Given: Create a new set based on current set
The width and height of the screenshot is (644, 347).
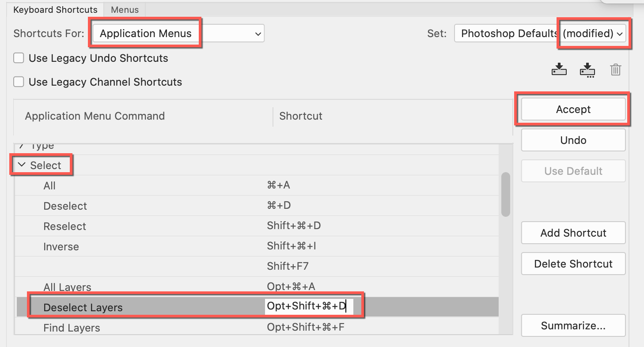Looking at the screenshot, I should (x=587, y=69).
